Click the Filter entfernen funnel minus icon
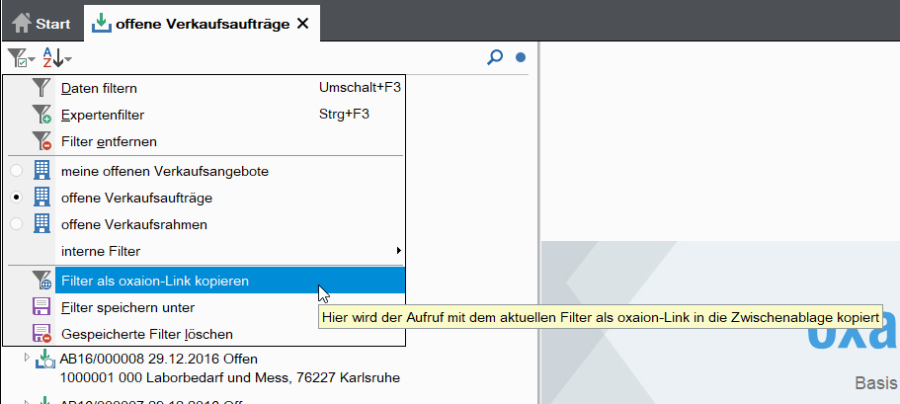This screenshot has height=404, width=900. coord(41,141)
